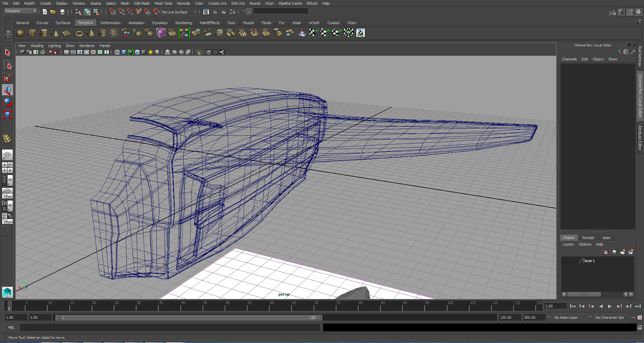Open the auto keyframe key icon

(633, 318)
